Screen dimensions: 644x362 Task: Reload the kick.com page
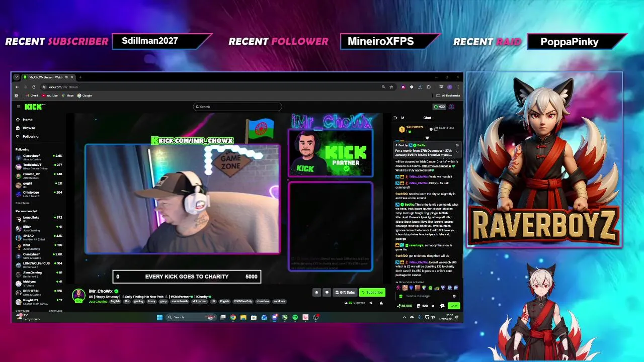[34, 87]
